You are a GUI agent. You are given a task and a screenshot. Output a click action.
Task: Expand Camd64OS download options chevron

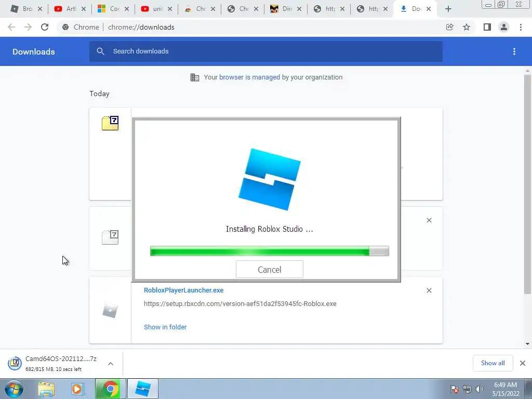click(111, 364)
